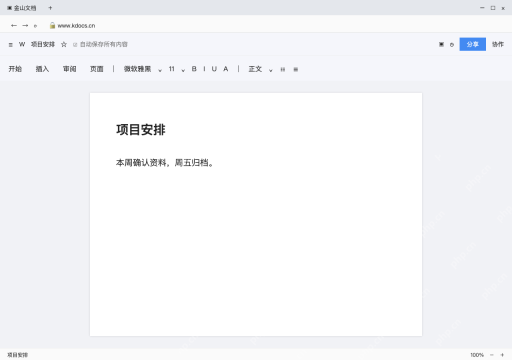Click the round history icon beside 分享
Screen dimensions: 512x360
pyautogui.click(x=452, y=45)
